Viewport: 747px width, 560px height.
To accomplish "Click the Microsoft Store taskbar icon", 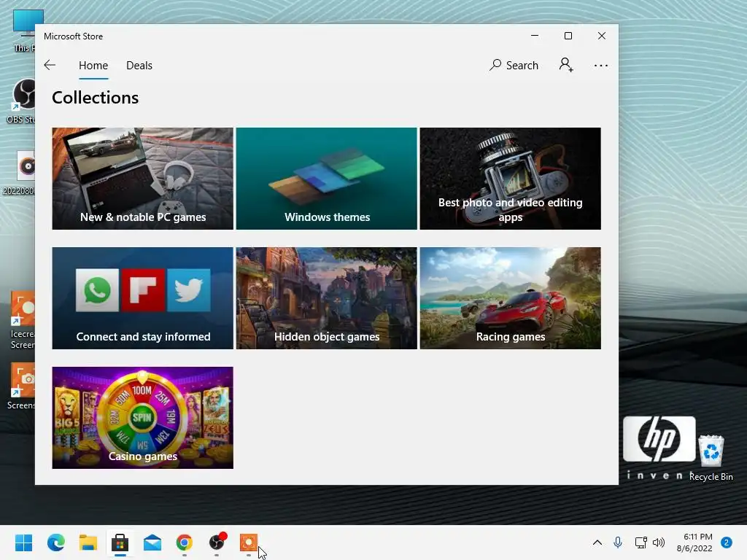I will (x=120, y=542).
